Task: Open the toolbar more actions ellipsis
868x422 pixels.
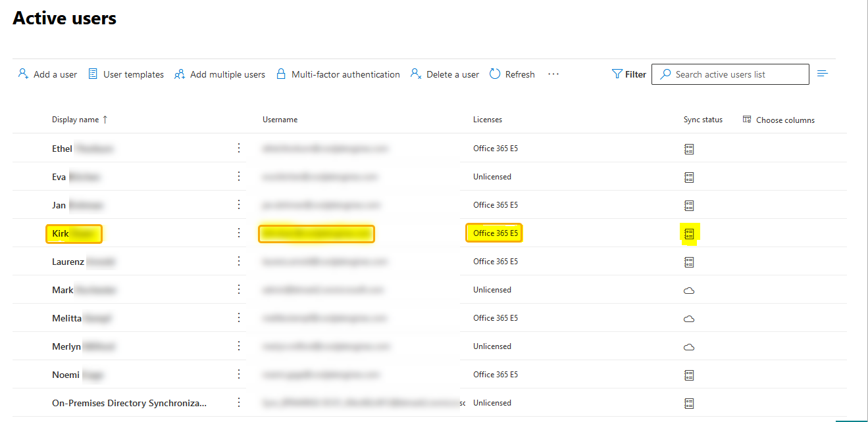Action: 553,74
